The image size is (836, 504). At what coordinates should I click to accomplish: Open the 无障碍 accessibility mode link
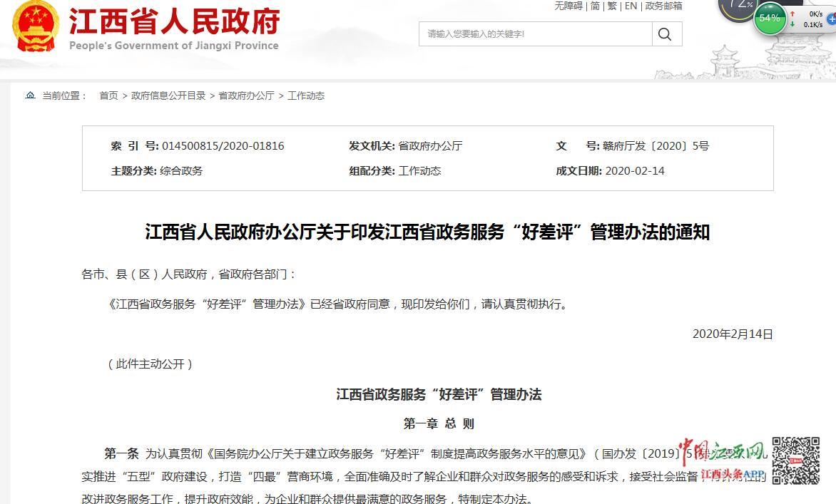(569, 6)
